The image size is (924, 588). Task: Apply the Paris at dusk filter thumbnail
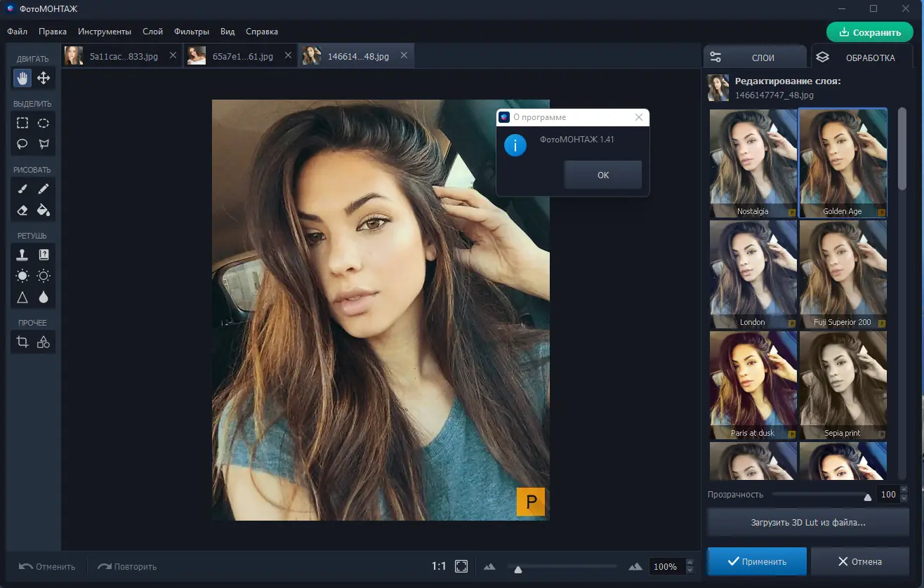[x=753, y=385]
